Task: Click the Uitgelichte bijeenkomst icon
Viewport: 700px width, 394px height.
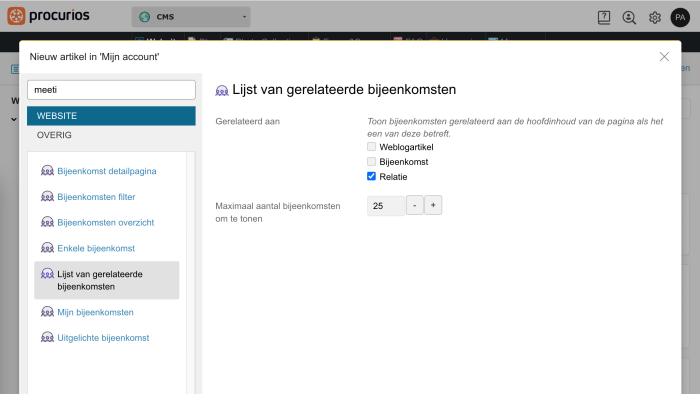Action: coord(47,337)
